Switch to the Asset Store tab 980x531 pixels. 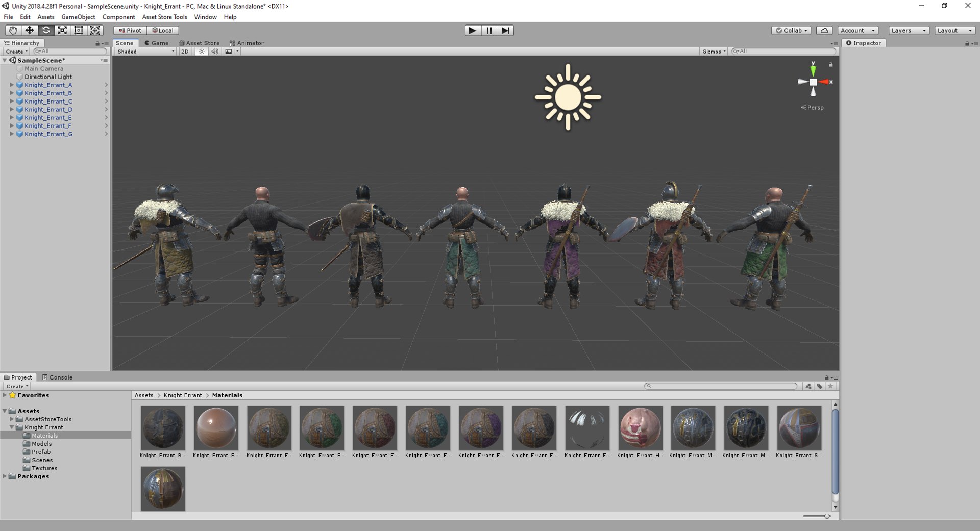(x=199, y=43)
